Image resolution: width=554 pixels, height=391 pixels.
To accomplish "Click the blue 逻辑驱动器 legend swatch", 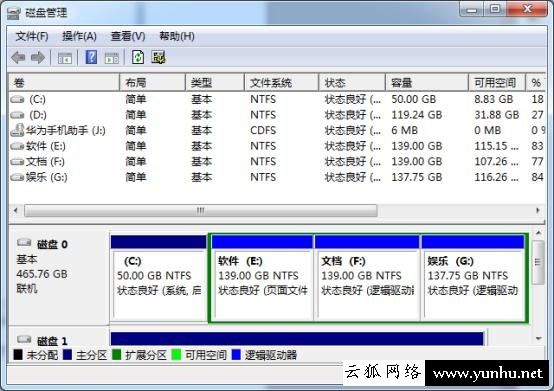I will (x=236, y=355).
